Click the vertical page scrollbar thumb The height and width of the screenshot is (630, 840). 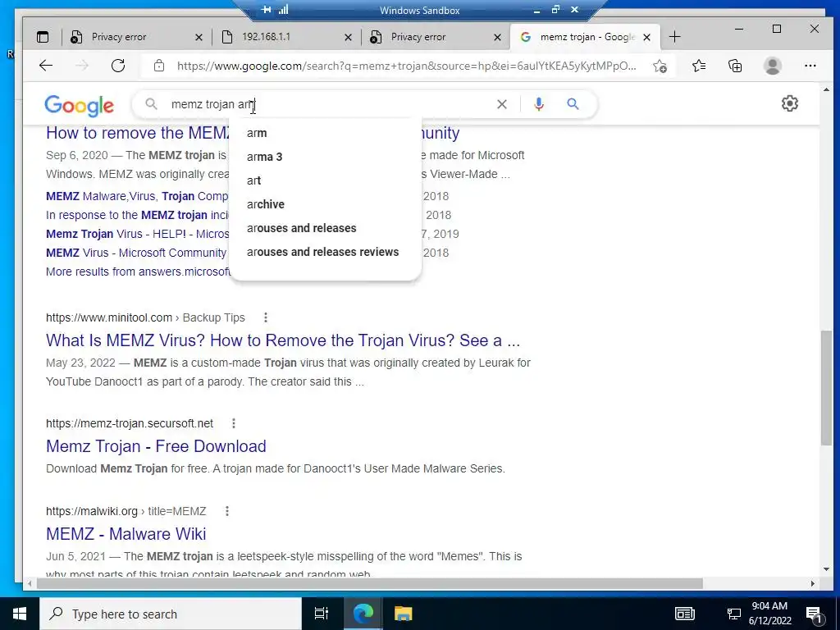[826, 387]
